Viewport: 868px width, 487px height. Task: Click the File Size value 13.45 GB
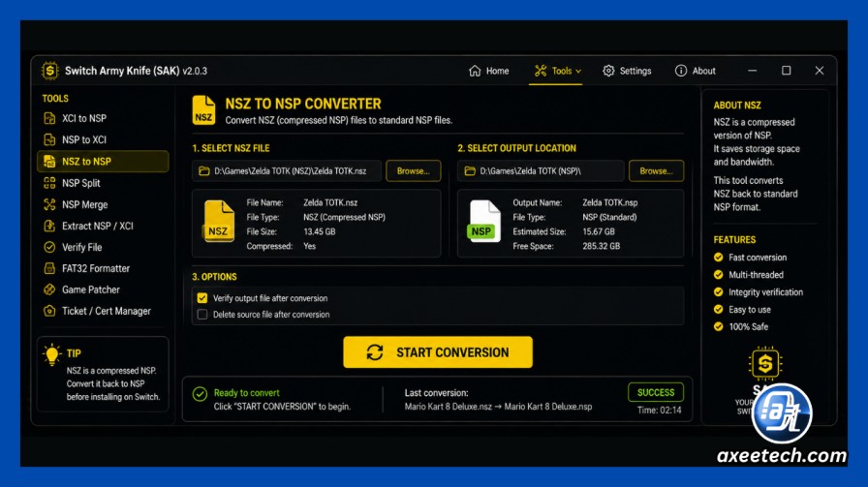click(x=320, y=231)
